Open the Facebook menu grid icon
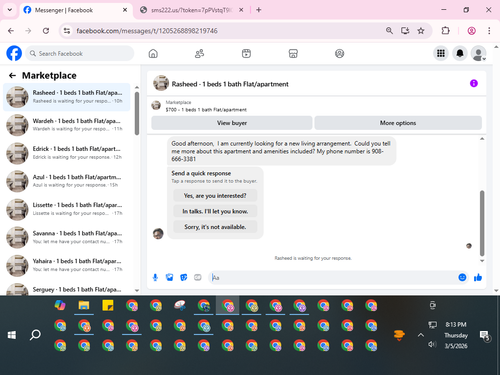 (x=441, y=53)
